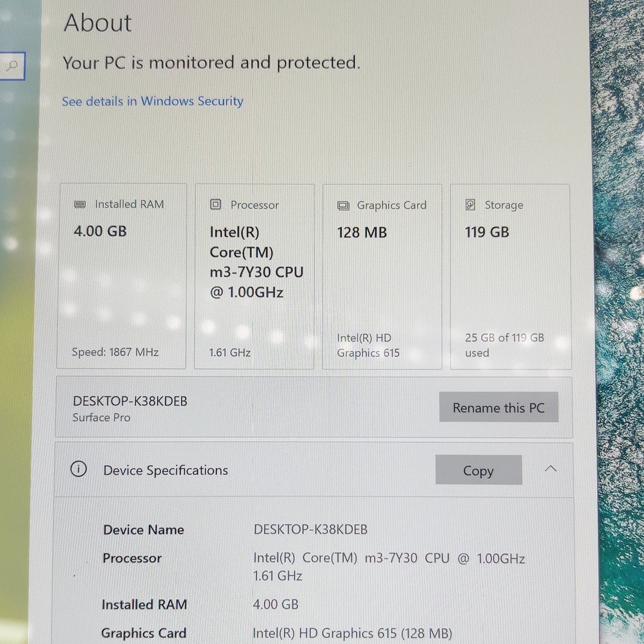Click the Surface Pro model text
The width and height of the screenshot is (644, 644).
[101, 418]
